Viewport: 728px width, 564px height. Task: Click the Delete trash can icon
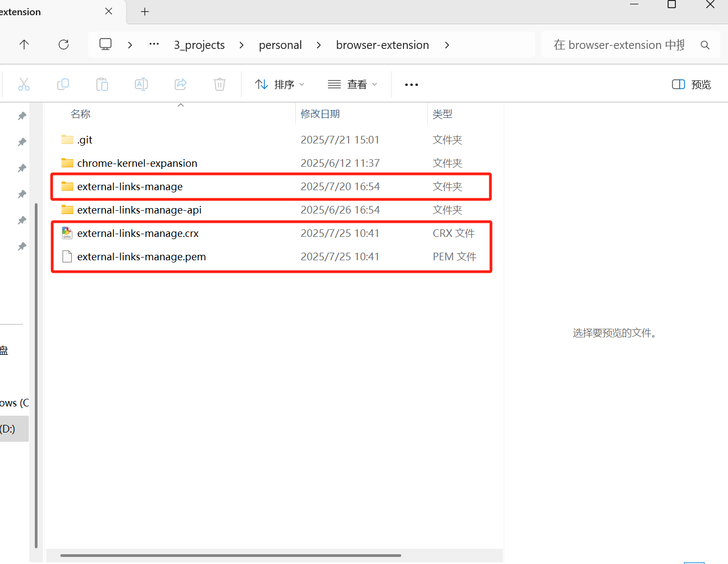[x=220, y=84]
